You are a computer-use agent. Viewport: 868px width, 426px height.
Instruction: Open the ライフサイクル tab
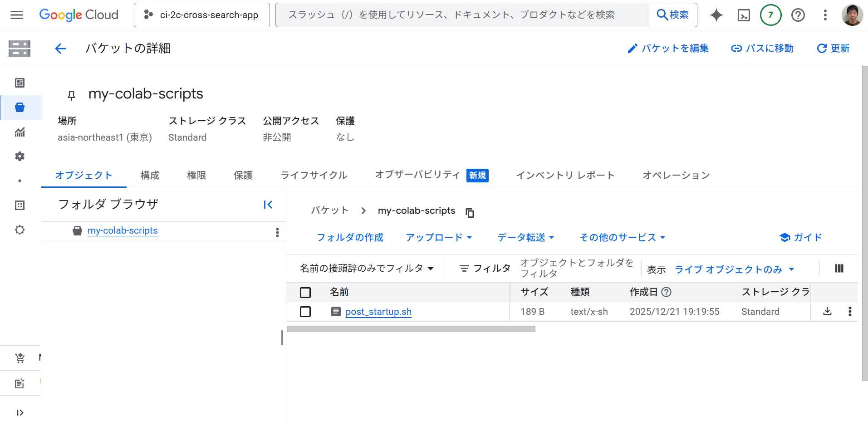coord(314,175)
